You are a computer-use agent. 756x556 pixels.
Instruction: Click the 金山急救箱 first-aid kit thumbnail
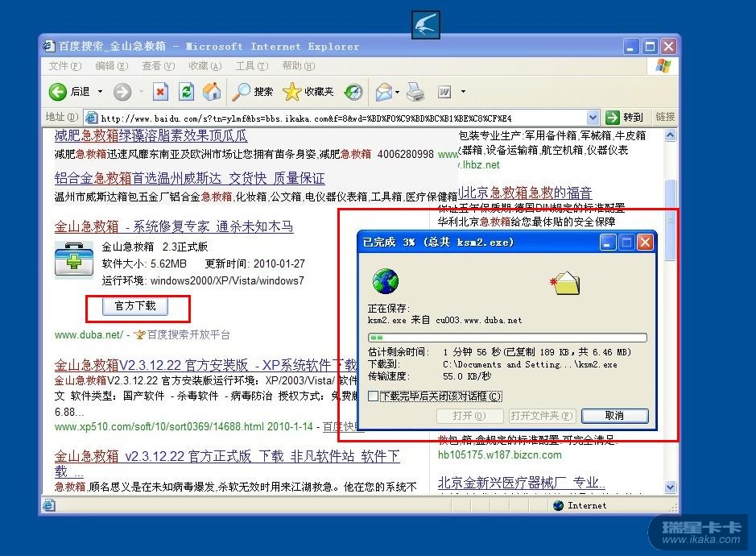click(x=74, y=259)
